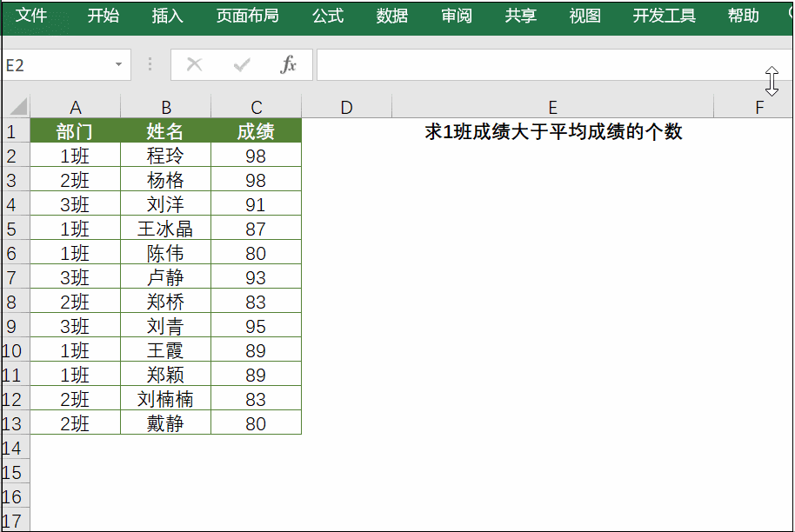Switch to the 开发工具 ribbon tab
This screenshot has width=795, height=532.
click(665, 16)
